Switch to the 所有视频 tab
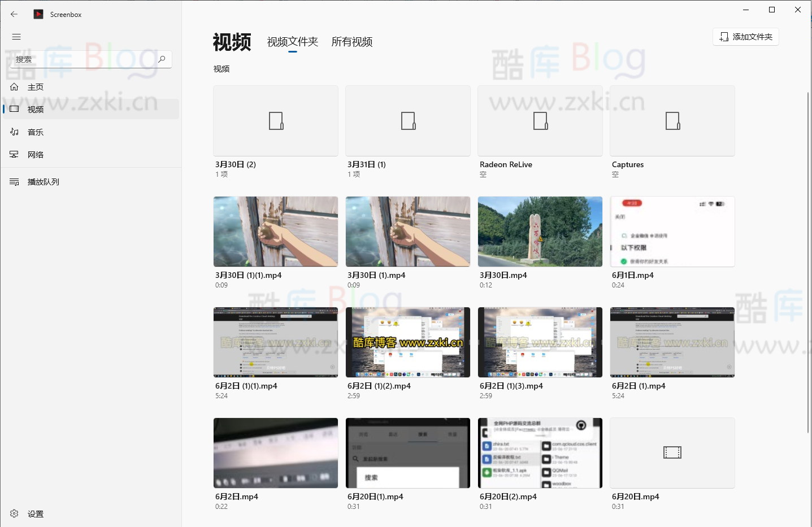812x527 pixels. pos(351,42)
